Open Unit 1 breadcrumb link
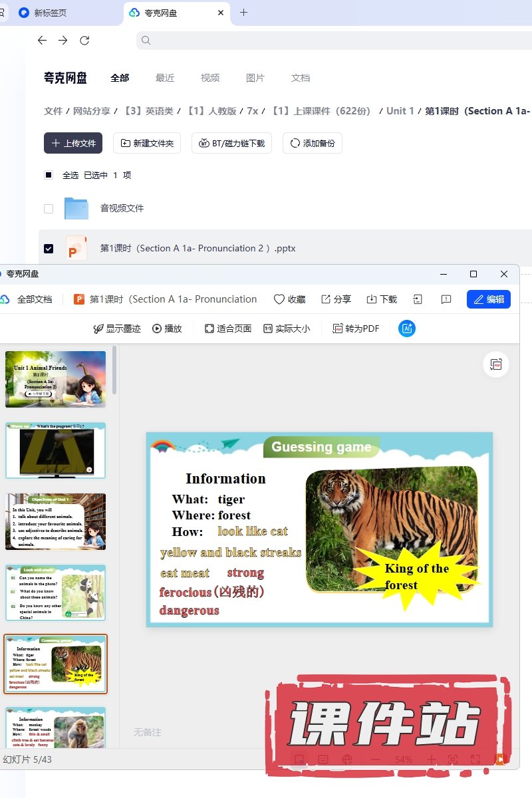Viewport: 532px width, 798px height. click(x=400, y=111)
